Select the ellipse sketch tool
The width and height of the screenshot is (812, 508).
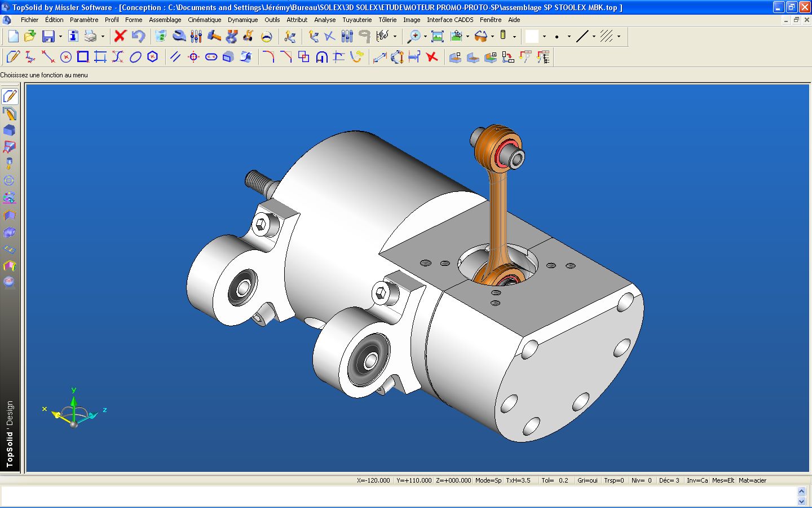tap(135, 56)
